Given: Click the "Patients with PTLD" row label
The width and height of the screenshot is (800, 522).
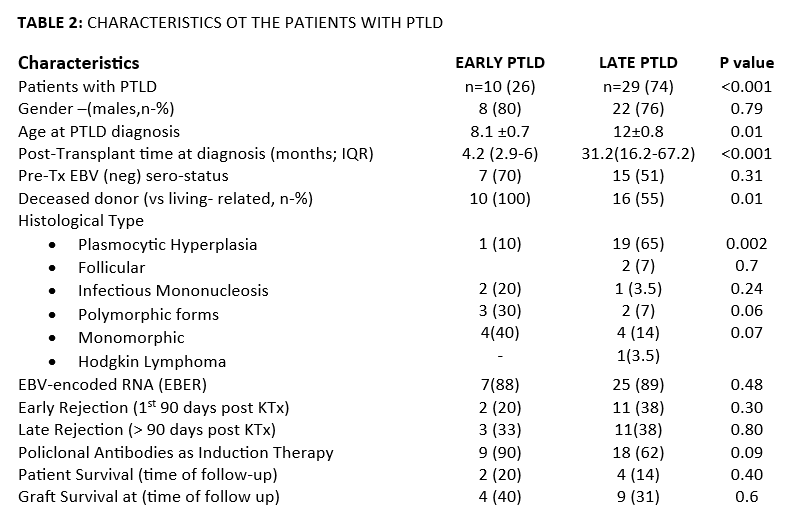Looking at the screenshot, I should [87, 87].
